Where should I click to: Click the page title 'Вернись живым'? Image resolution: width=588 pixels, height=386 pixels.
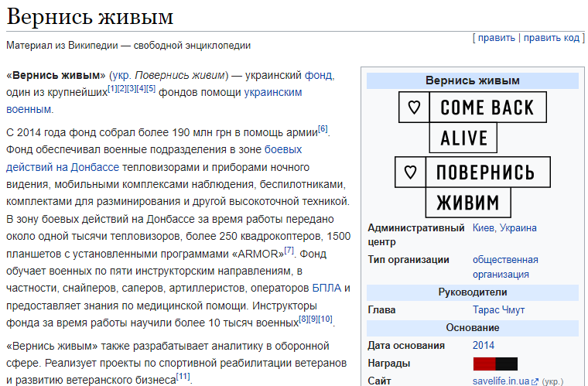tap(90, 16)
